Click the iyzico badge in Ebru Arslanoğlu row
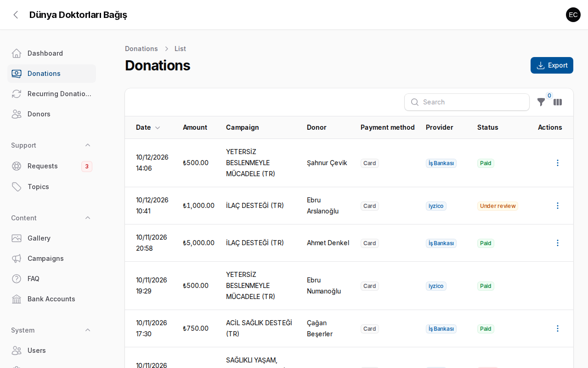Image resolution: width=588 pixels, height=368 pixels. click(x=436, y=206)
